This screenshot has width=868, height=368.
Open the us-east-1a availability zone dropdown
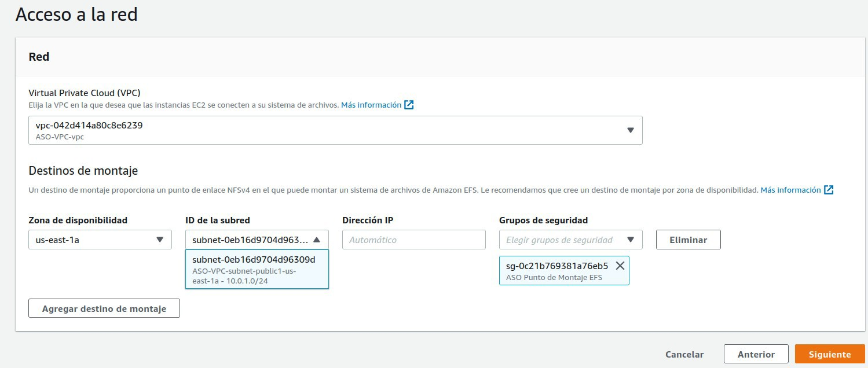coord(100,239)
